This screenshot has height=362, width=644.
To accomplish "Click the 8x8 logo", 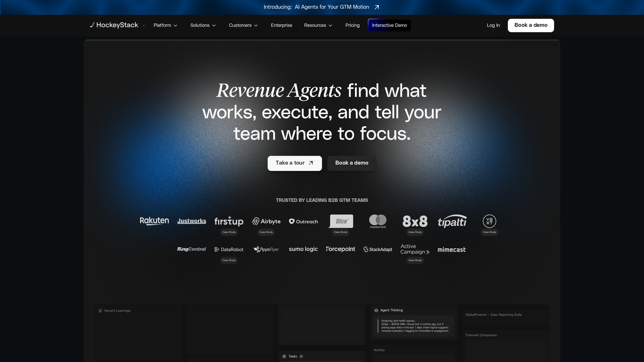I will (415, 221).
